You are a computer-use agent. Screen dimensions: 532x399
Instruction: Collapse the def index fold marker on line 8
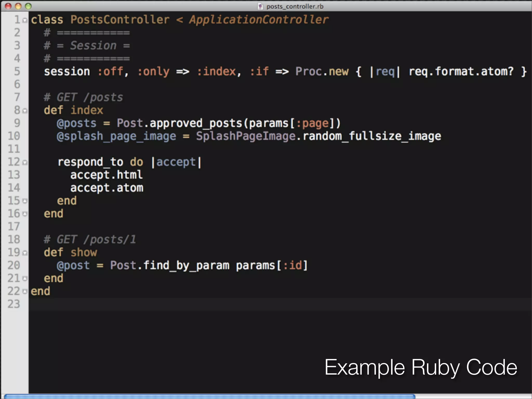click(x=25, y=111)
